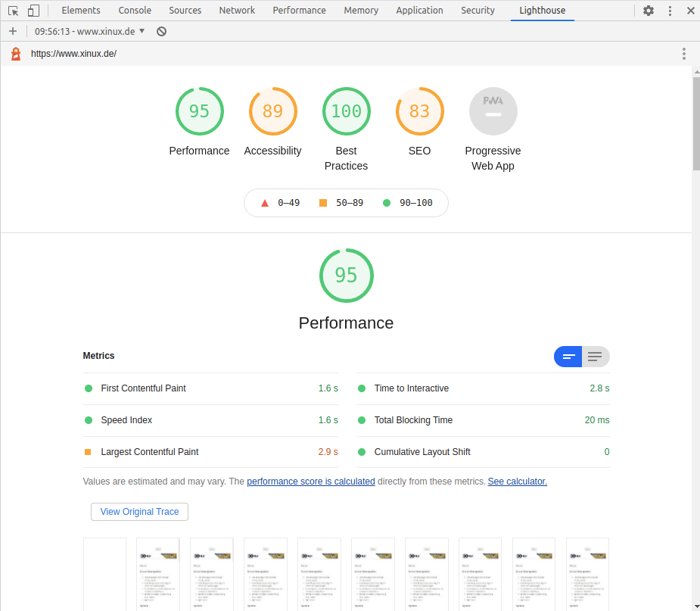Activate the inspect element picker icon
This screenshot has width=700, height=611.
pos(13,11)
